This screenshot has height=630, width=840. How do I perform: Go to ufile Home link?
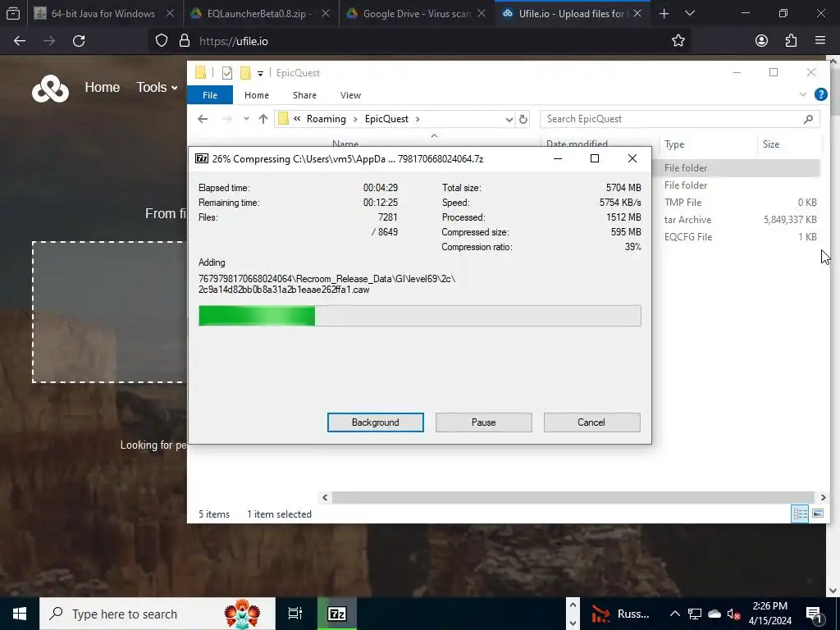102,87
